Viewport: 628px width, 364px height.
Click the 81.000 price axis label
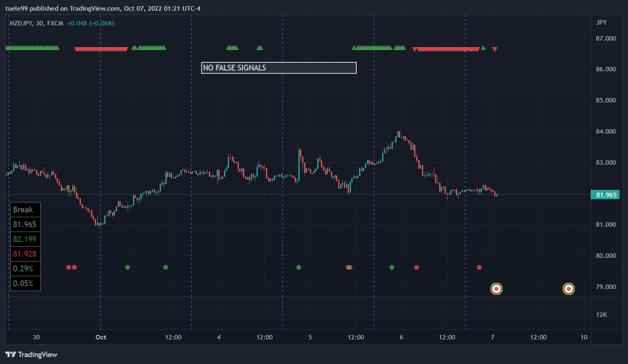[606, 225]
